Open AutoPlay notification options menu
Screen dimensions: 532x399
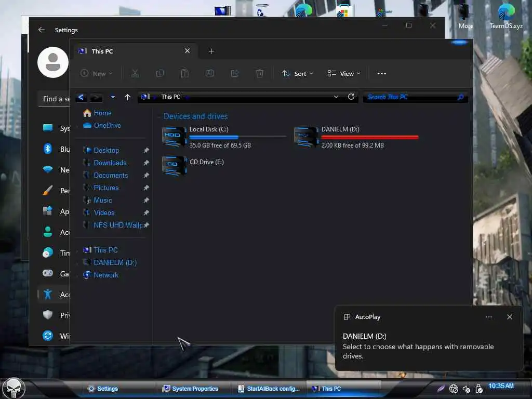coord(489,317)
